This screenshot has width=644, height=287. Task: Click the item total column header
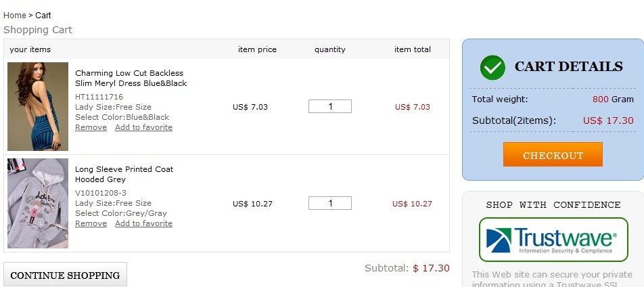[413, 49]
